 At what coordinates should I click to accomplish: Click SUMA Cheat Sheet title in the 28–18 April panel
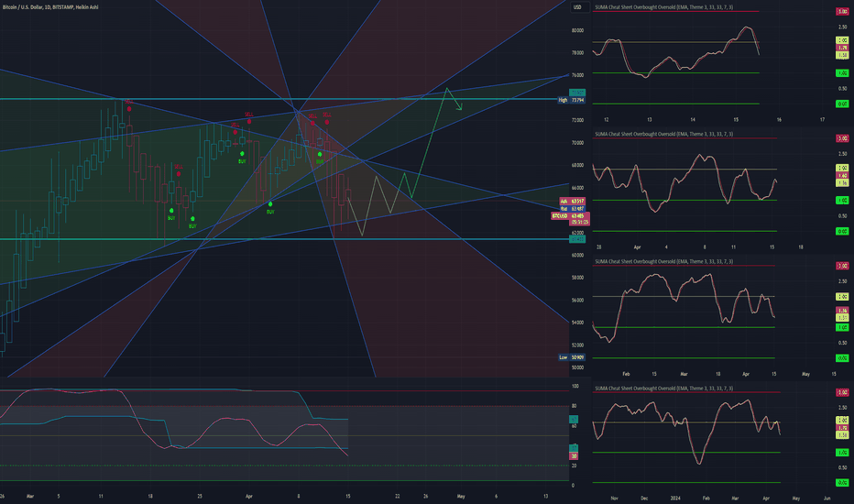click(x=663, y=134)
